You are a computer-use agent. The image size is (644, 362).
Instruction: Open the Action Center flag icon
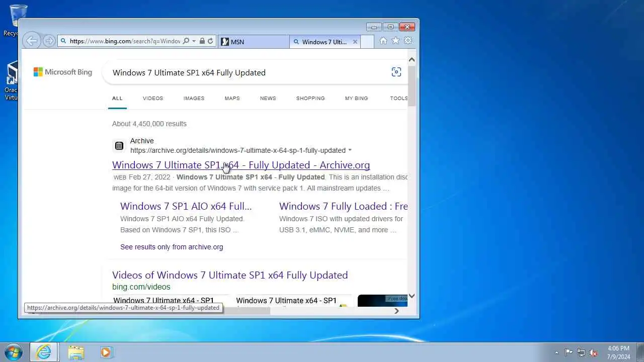(569, 352)
